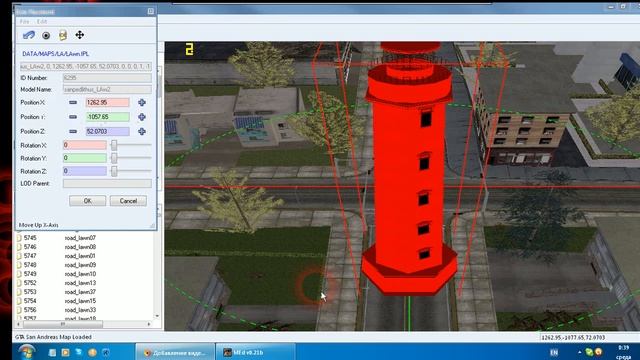Click EN language indicator in tray
The width and height of the screenshot is (640, 360).
click(554, 352)
